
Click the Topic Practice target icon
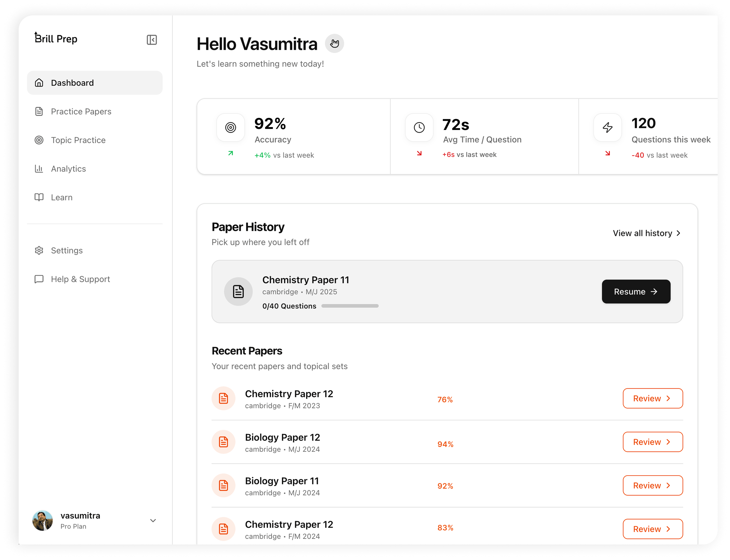point(39,140)
